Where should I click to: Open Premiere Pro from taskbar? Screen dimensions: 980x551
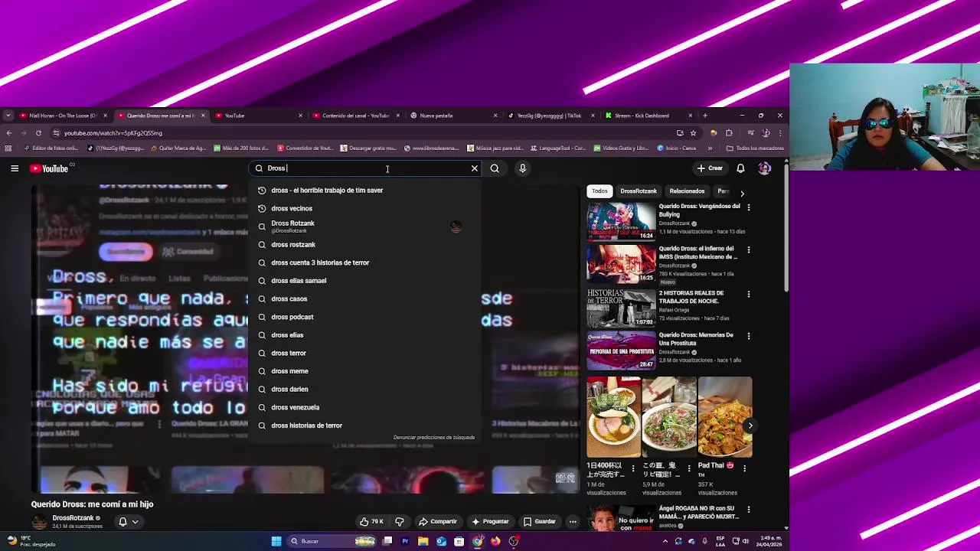coord(405,541)
